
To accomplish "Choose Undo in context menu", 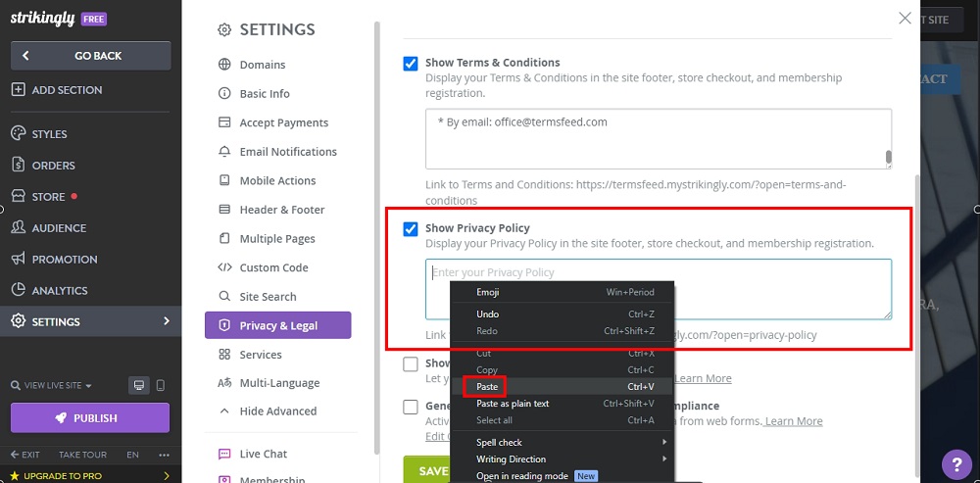I will click(x=562, y=314).
